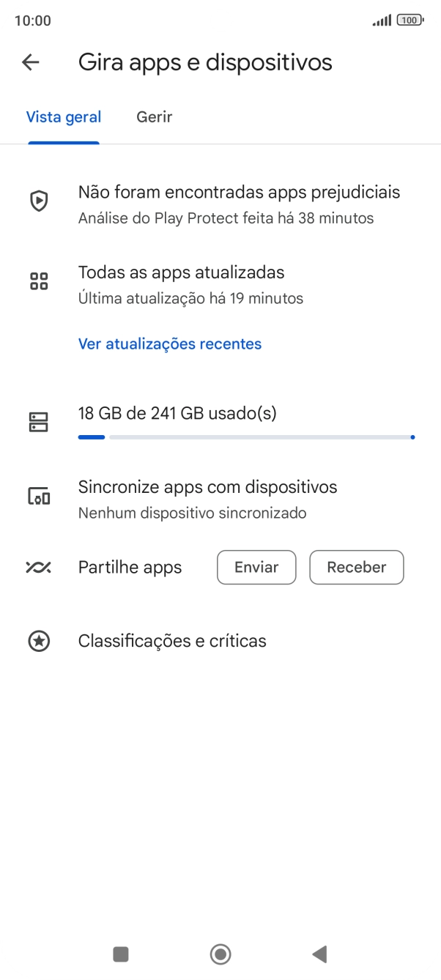Tap the storage drive icon
The width and height of the screenshot is (441, 980).
38,422
